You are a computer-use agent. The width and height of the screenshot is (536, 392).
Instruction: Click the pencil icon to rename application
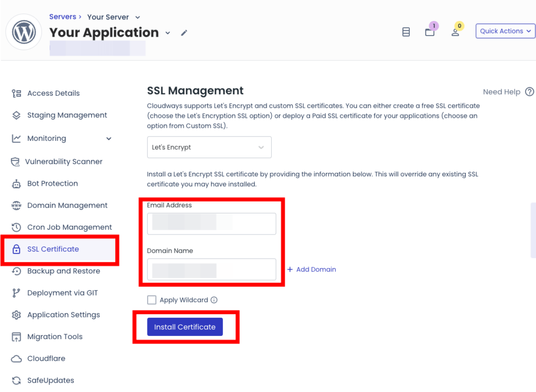pos(184,33)
